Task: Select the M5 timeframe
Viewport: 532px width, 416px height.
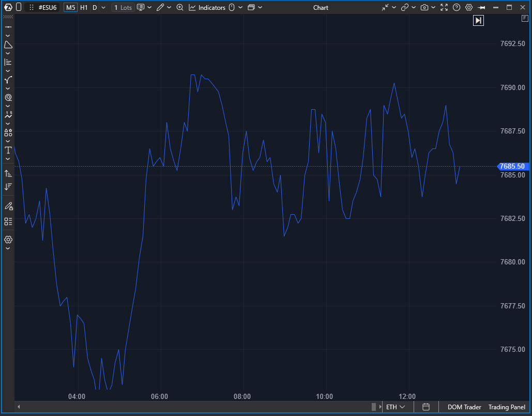Action: [x=70, y=7]
